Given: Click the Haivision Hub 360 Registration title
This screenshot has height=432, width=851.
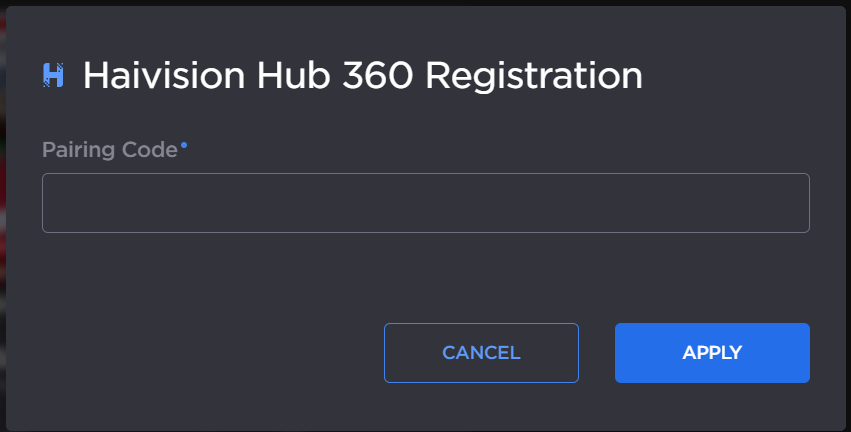Looking at the screenshot, I should tap(362, 75).
